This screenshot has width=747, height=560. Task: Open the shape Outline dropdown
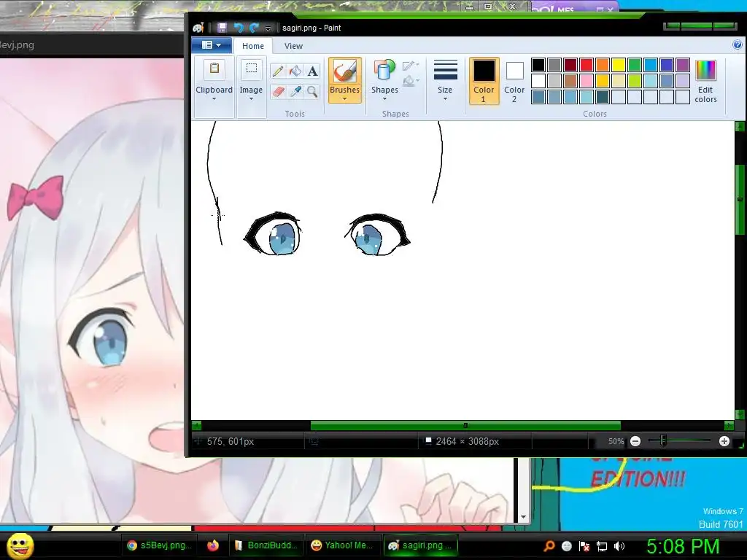point(411,65)
